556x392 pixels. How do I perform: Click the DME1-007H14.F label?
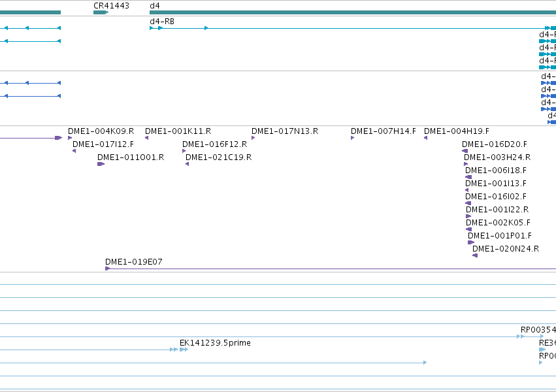(384, 131)
